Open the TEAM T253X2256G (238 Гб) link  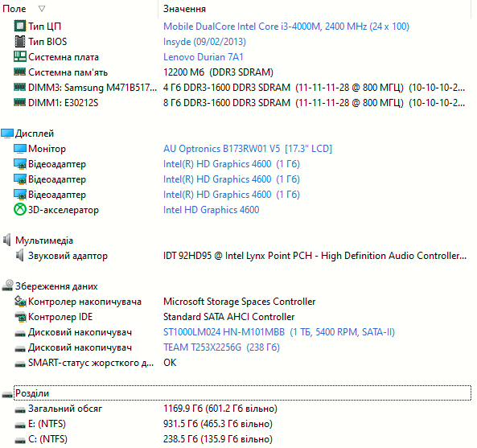coord(221,347)
